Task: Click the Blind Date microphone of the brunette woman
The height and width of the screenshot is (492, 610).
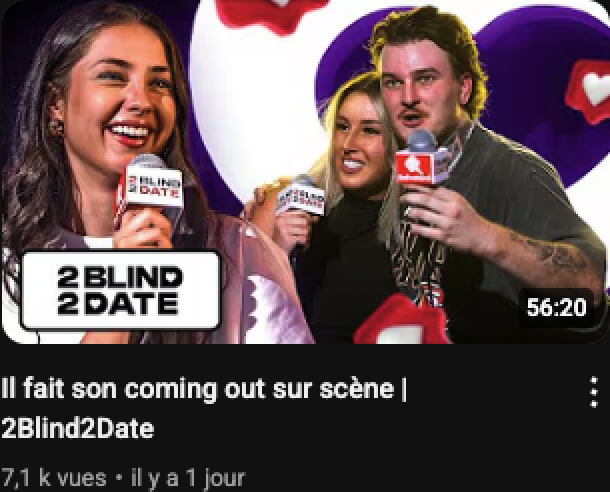Action: 150,182
